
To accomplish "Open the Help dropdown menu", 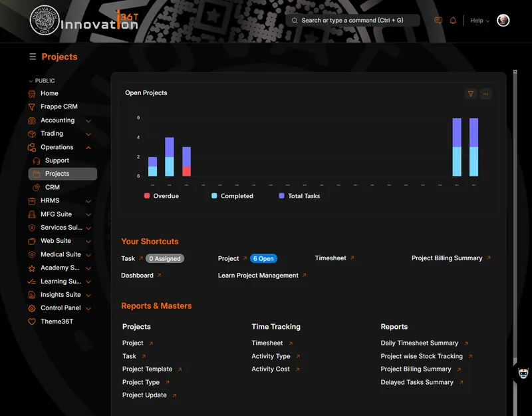I will pyautogui.click(x=479, y=21).
